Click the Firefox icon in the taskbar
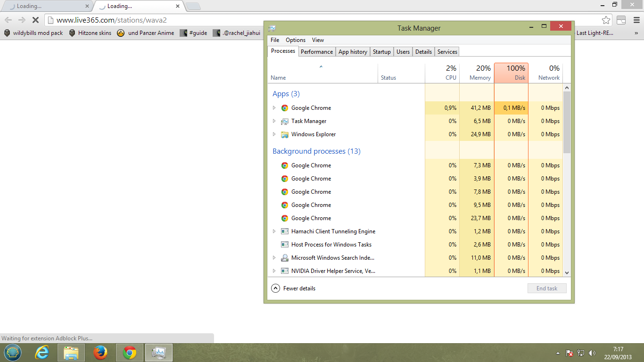This screenshot has width=644, height=362. tap(100, 353)
